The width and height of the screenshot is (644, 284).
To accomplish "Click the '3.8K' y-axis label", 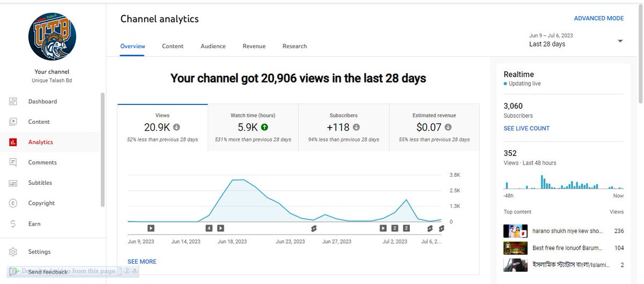I will [455, 175].
